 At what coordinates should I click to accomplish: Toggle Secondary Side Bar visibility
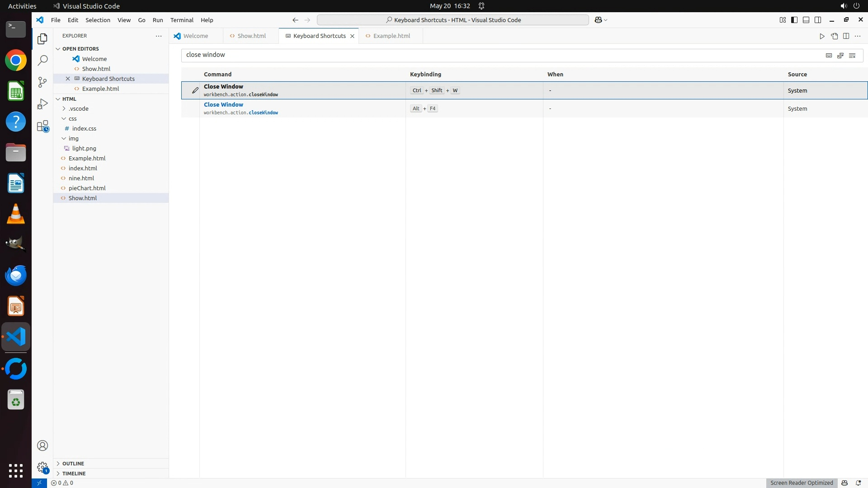(x=818, y=20)
